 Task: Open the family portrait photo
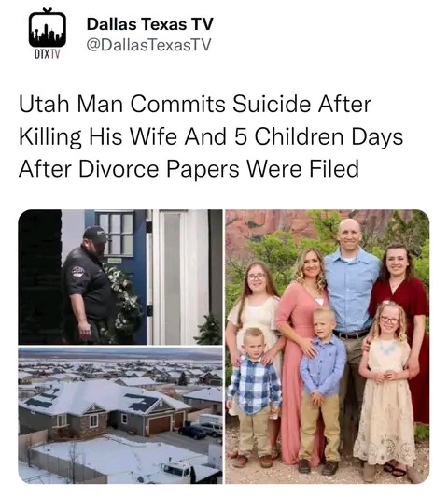327,347
